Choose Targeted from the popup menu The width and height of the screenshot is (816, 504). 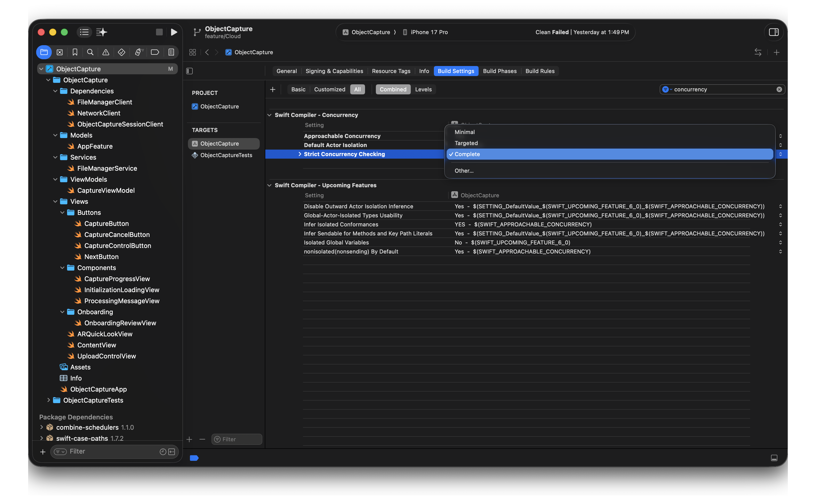pyautogui.click(x=466, y=143)
